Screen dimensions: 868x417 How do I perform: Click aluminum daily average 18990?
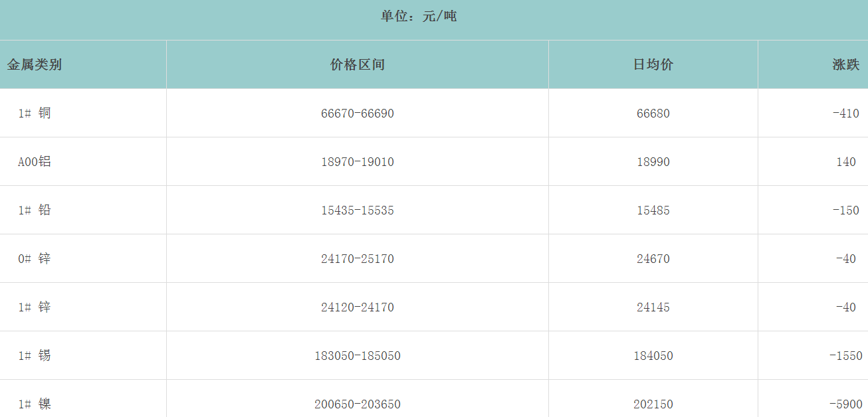[653, 162]
